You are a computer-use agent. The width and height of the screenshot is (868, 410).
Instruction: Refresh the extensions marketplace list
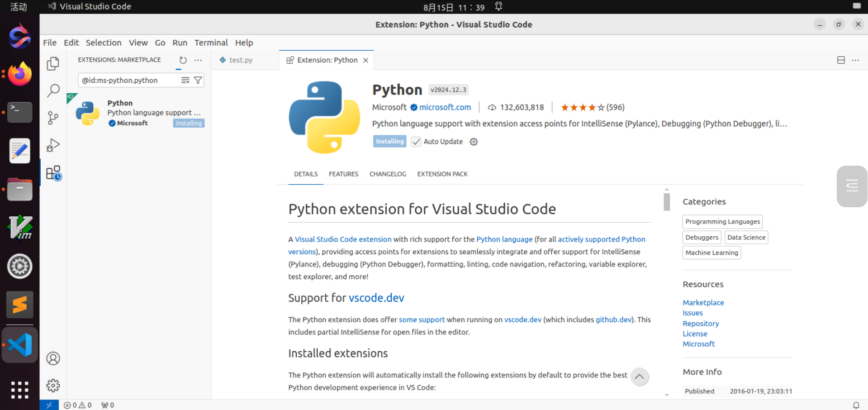[x=183, y=60]
